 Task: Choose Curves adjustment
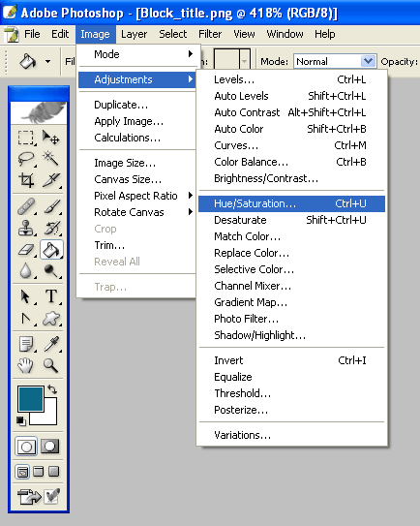pos(291,145)
